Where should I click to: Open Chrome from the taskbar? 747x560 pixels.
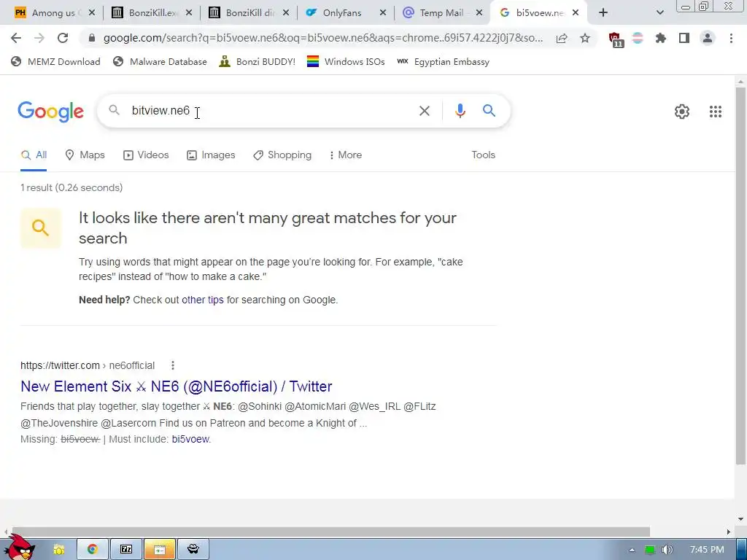click(x=93, y=550)
